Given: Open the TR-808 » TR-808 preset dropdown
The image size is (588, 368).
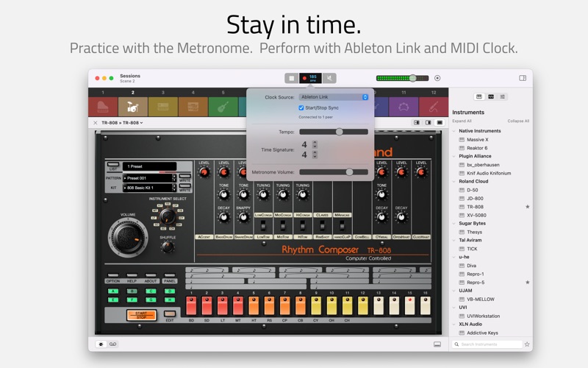Looking at the screenshot, I should pyautogui.click(x=122, y=123).
